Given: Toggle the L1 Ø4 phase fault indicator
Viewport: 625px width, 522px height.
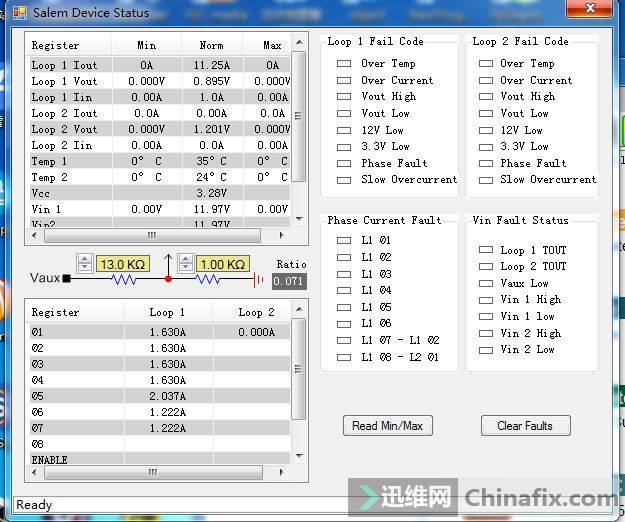Looking at the screenshot, I should point(344,290).
